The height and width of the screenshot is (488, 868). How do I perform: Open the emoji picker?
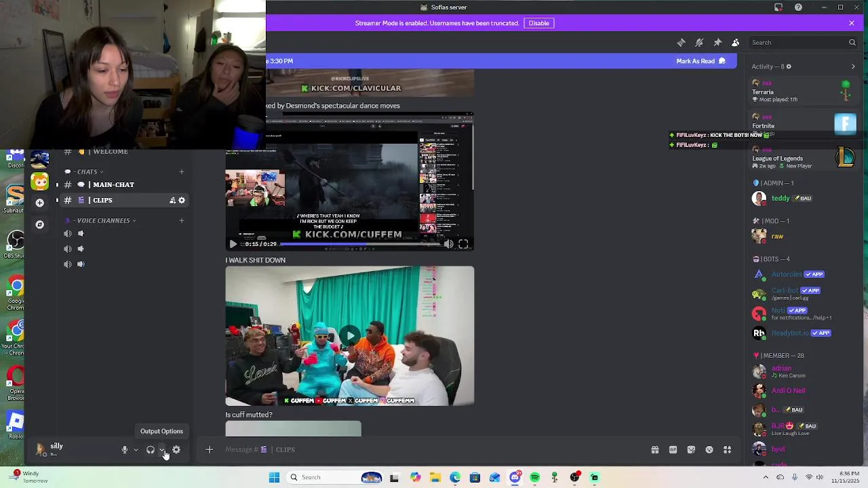(709, 450)
